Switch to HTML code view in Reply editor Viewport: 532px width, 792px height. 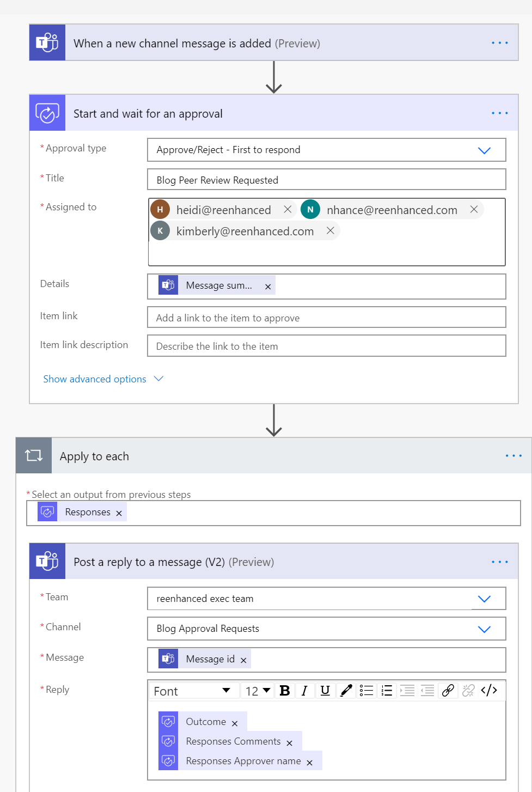click(x=489, y=690)
